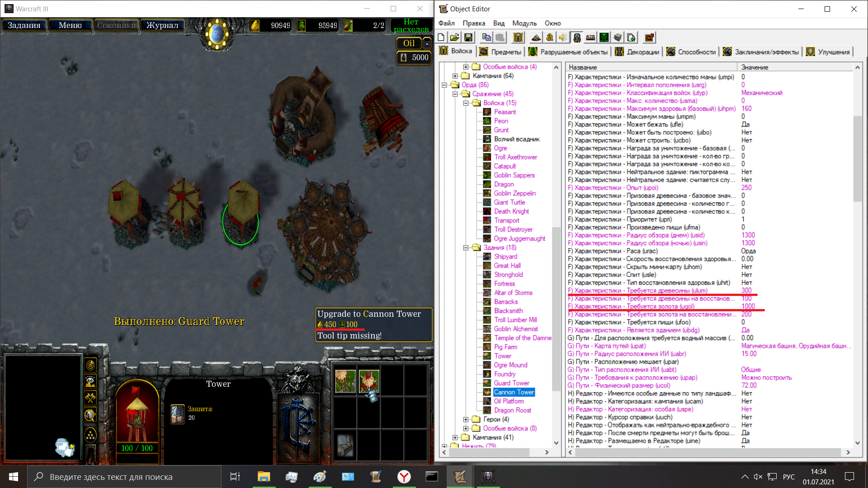The image size is (868, 488).
Task: Expand Особые войска (4) tree folder
Action: coord(466,67)
